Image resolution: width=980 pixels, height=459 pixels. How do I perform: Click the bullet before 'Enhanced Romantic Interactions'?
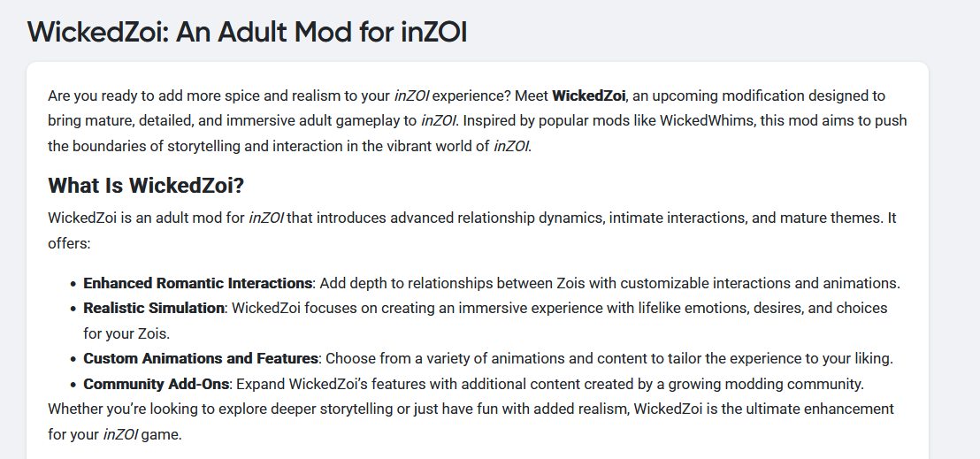click(x=73, y=284)
